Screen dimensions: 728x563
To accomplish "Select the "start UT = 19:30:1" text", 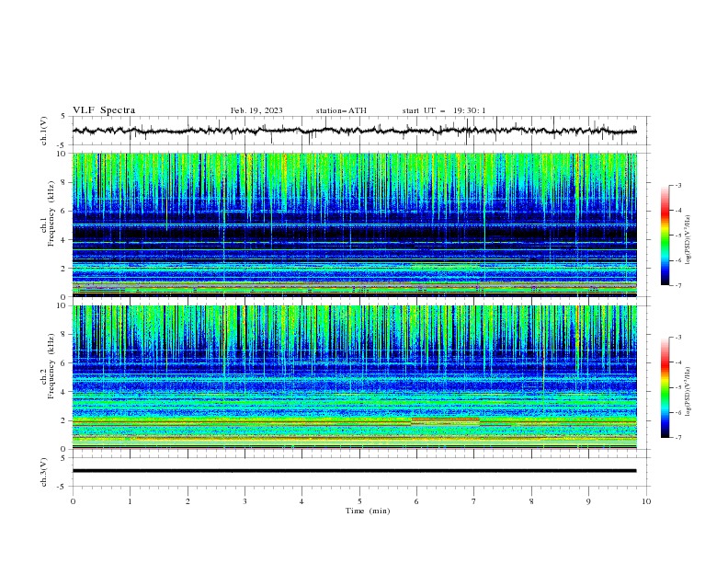I will 444,110.
